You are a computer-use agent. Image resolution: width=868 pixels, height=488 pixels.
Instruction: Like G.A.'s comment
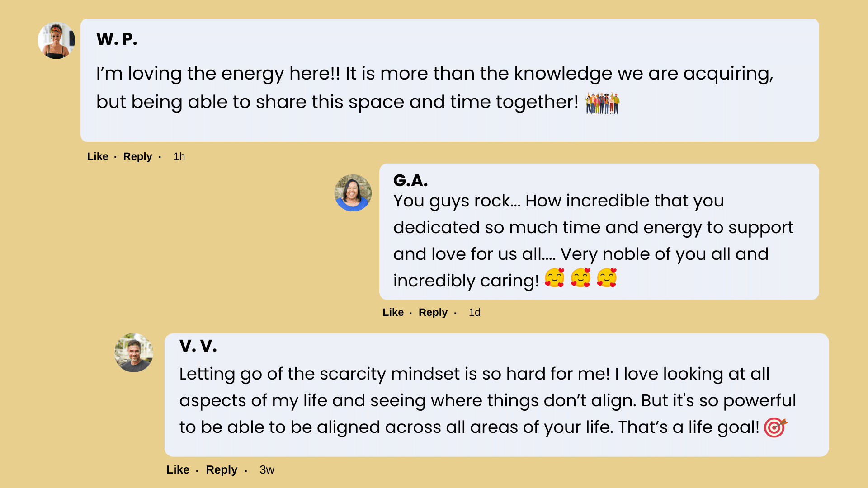(393, 312)
